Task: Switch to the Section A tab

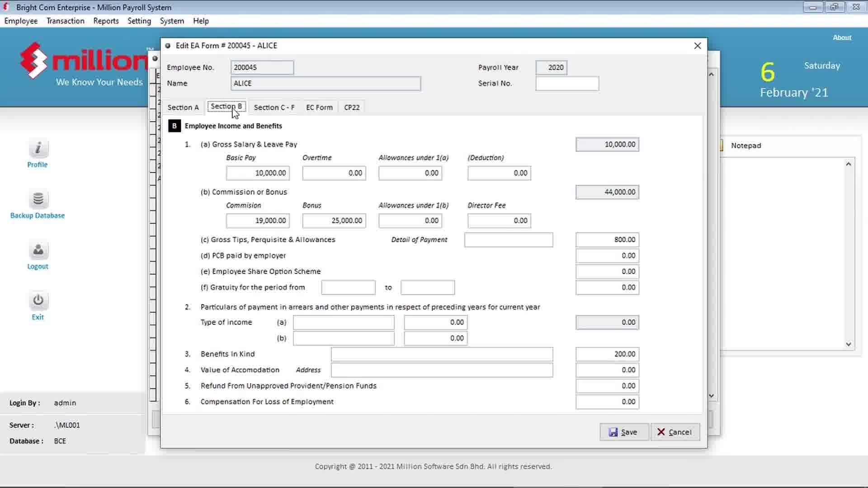Action: [x=183, y=108]
